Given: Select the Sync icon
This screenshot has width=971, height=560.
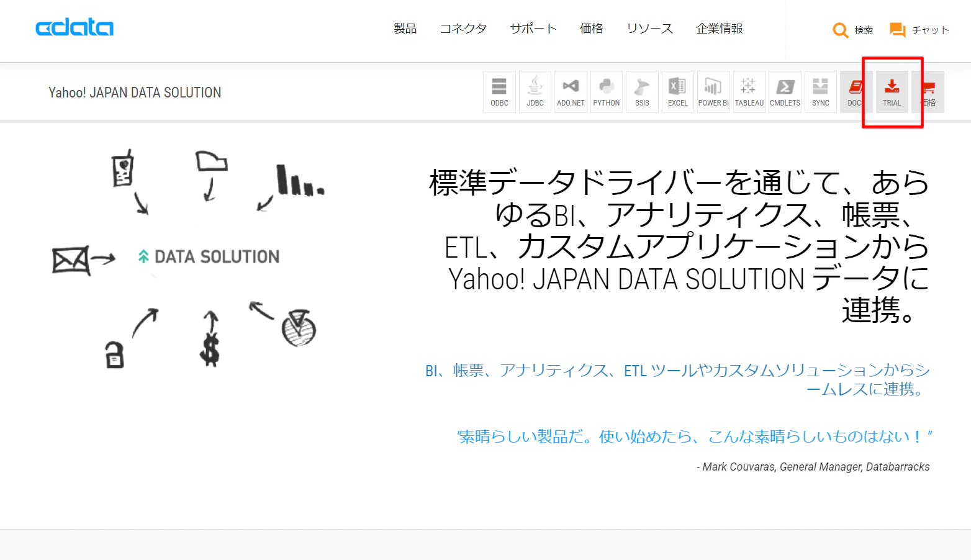Looking at the screenshot, I should tap(821, 92).
